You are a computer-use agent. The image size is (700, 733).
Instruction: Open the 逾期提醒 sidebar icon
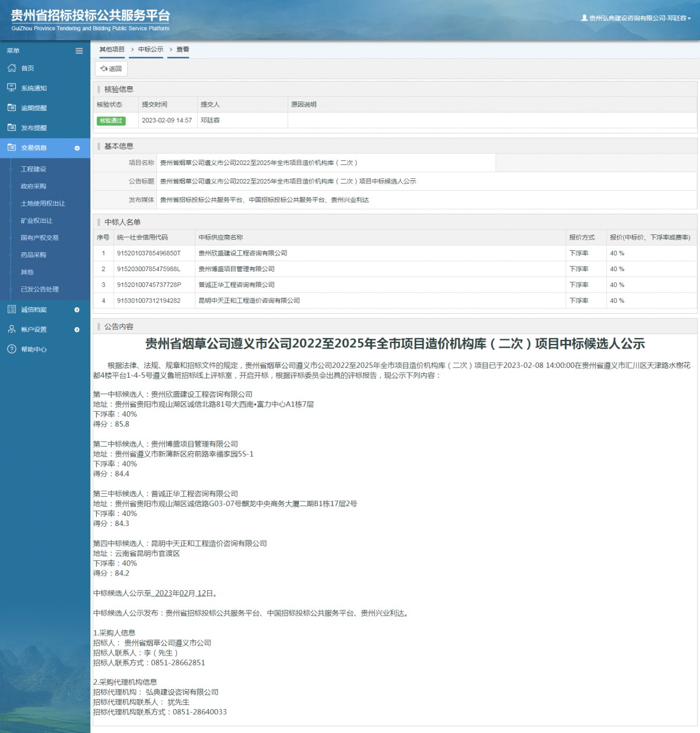tap(12, 107)
